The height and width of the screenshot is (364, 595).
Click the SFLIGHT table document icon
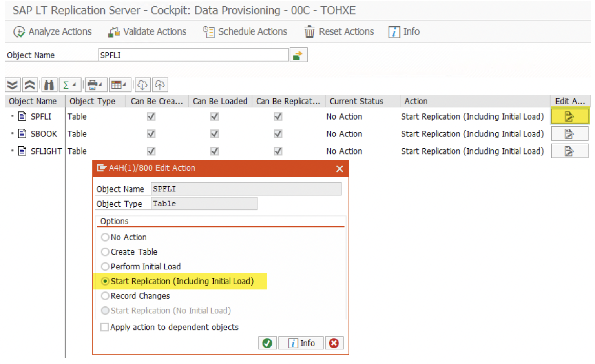tap(22, 151)
